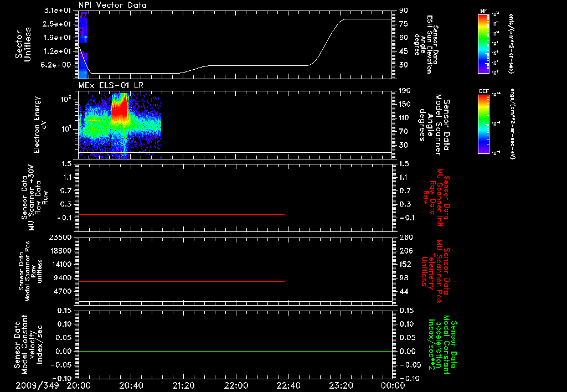567x392 pixels.
Task: Click the red MU Scanner +30V raw data line
Action: (182, 215)
